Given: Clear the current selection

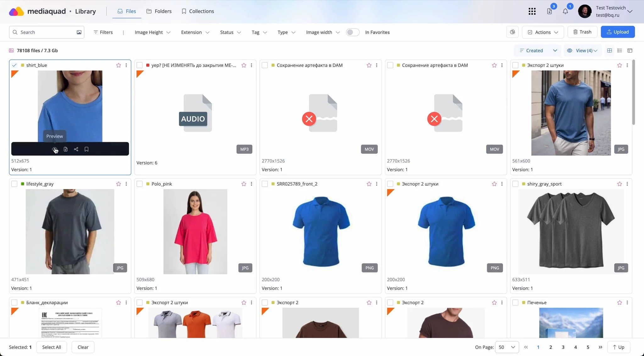Looking at the screenshot, I should 83,347.
